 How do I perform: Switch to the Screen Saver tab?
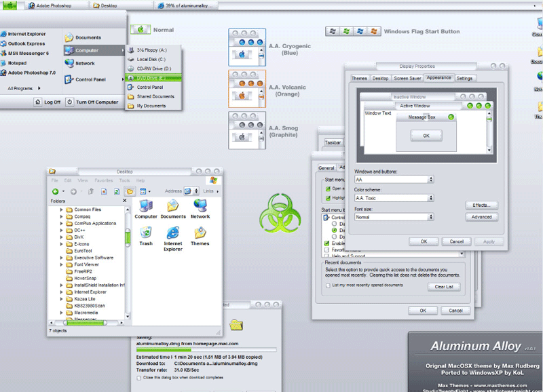[407, 79]
